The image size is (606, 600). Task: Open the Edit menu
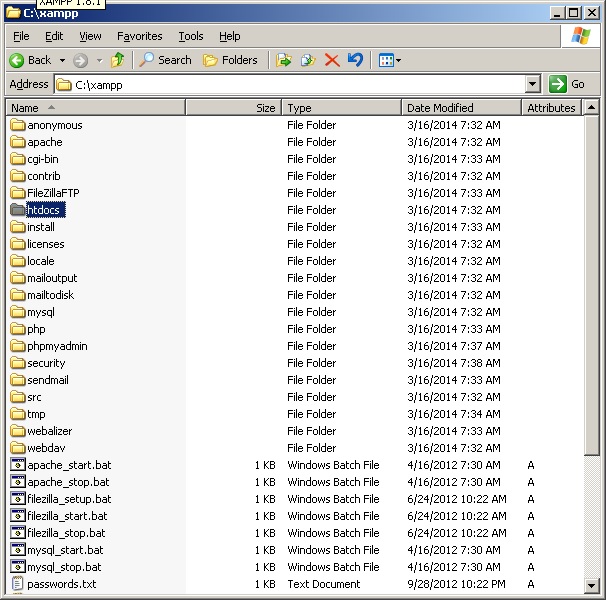point(54,36)
